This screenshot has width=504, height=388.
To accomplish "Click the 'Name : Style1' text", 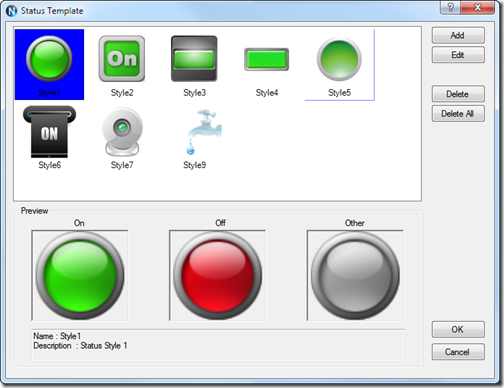I will [57, 336].
